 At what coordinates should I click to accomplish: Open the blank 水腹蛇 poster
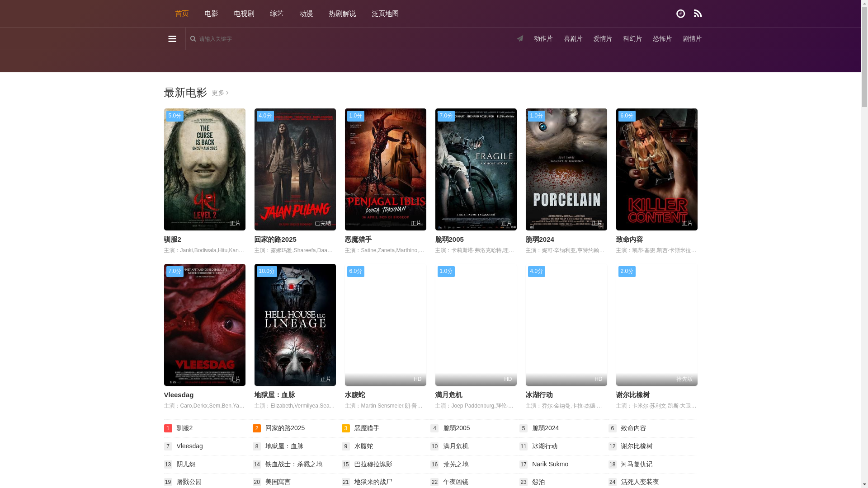tap(386, 325)
